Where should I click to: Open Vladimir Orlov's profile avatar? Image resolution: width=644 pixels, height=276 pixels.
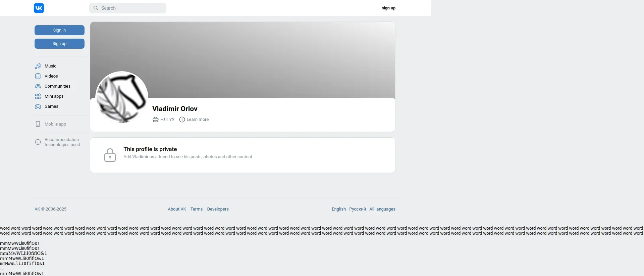pyautogui.click(x=122, y=97)
